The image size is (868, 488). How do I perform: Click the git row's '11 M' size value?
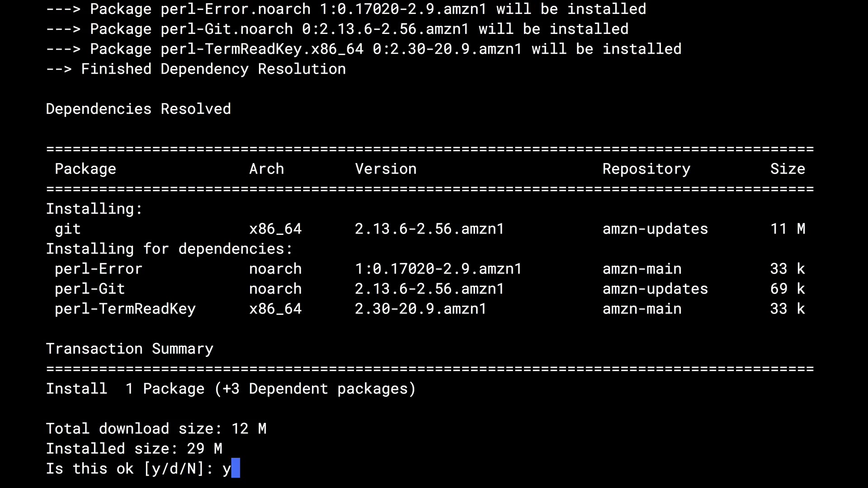click(x=788, y=229)
